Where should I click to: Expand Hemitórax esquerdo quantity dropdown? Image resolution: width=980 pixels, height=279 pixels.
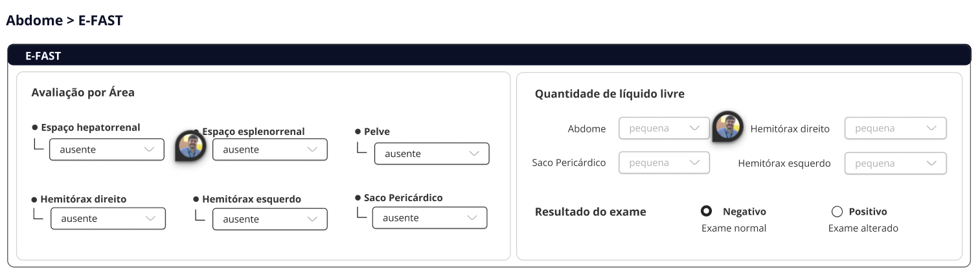click(x=895, y=164)
